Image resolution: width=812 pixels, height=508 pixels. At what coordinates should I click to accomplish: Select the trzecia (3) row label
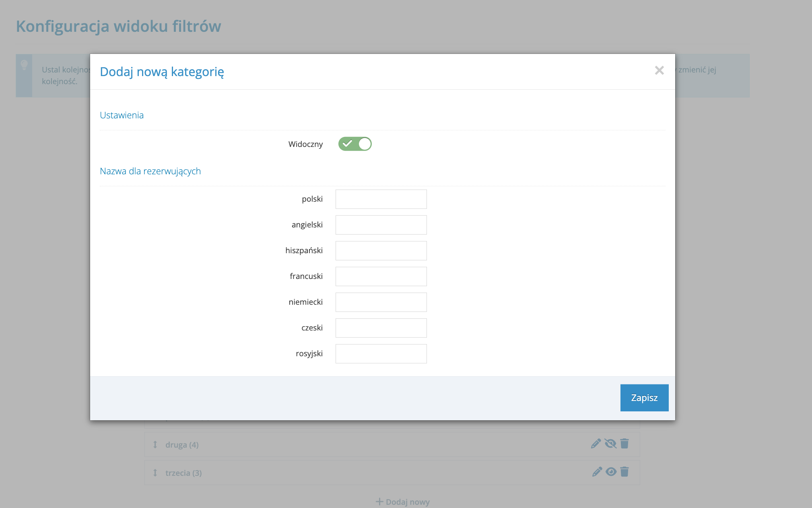pos(183,473)
